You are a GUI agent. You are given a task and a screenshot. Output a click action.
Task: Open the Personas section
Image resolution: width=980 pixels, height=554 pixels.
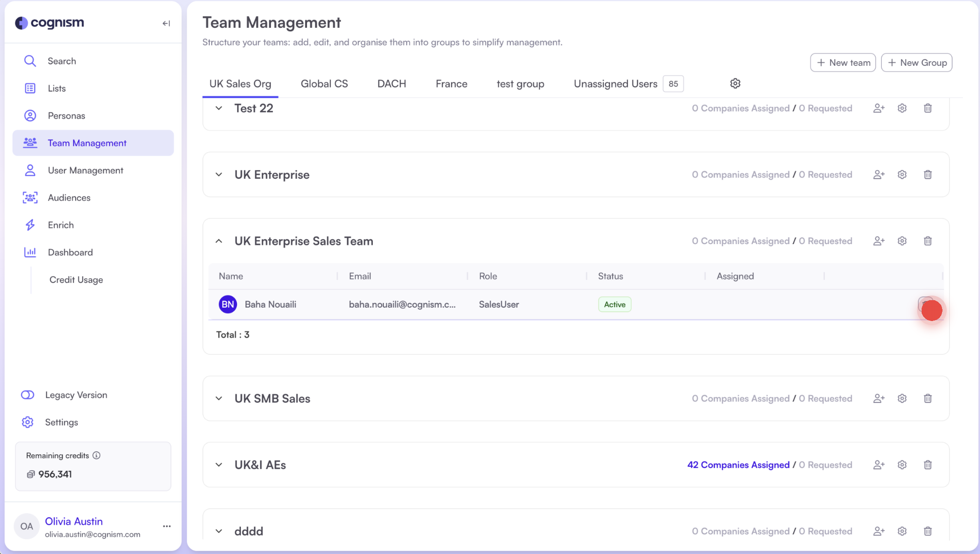tap(30, 115)
